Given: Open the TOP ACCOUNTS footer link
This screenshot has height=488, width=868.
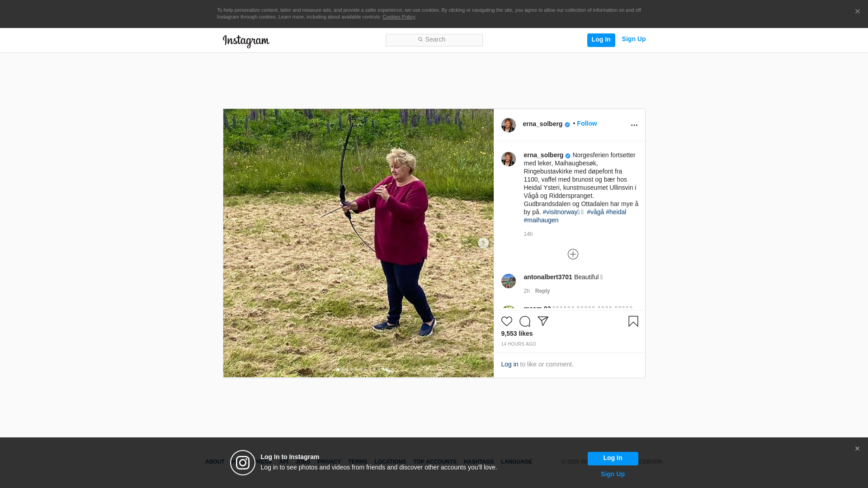Looking at the screenshot, I should point(435,462).
